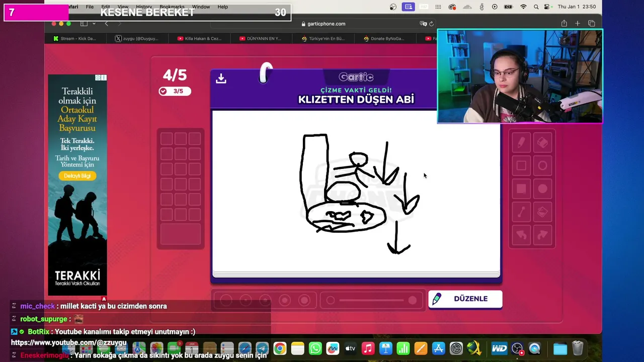Click the date and time display

tap(577, 7)
